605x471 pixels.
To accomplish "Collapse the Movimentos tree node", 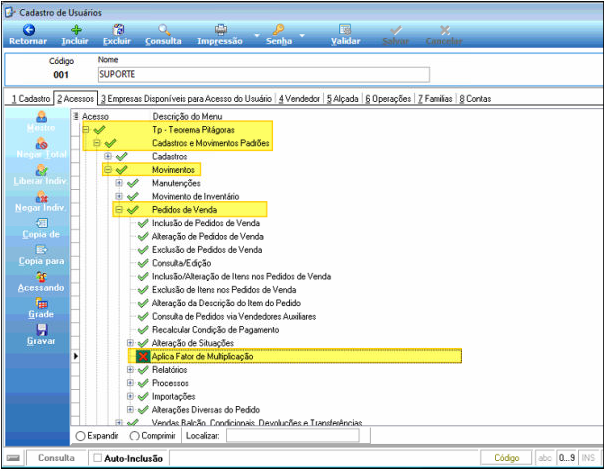I will point(108,170).
